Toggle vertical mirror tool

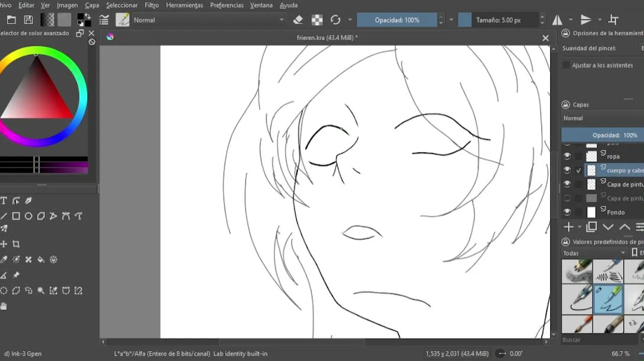[x=585, y=20]
